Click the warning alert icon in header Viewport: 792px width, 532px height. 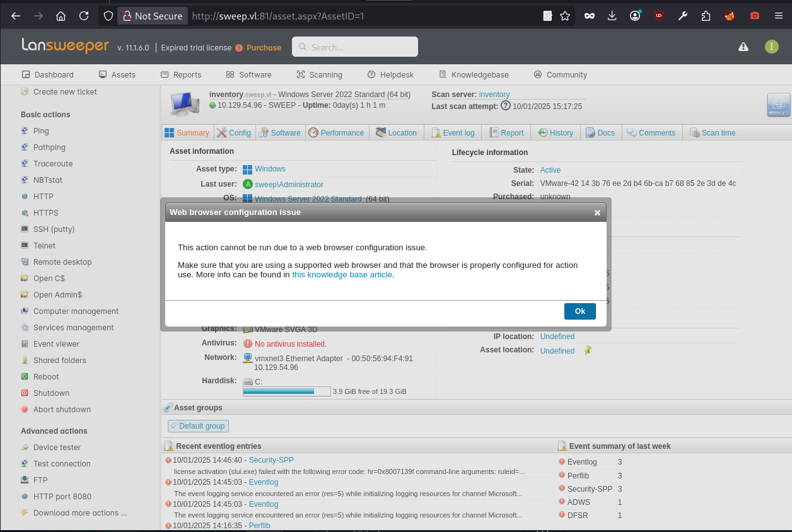743,47
